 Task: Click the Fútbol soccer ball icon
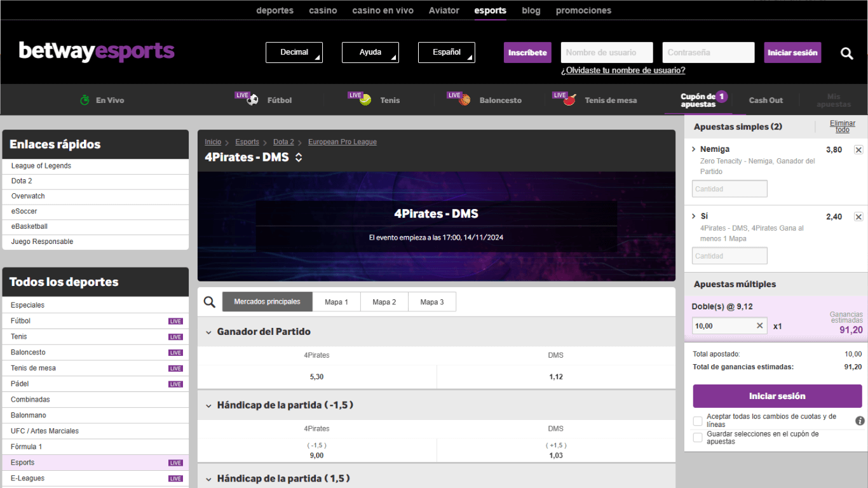253,100
